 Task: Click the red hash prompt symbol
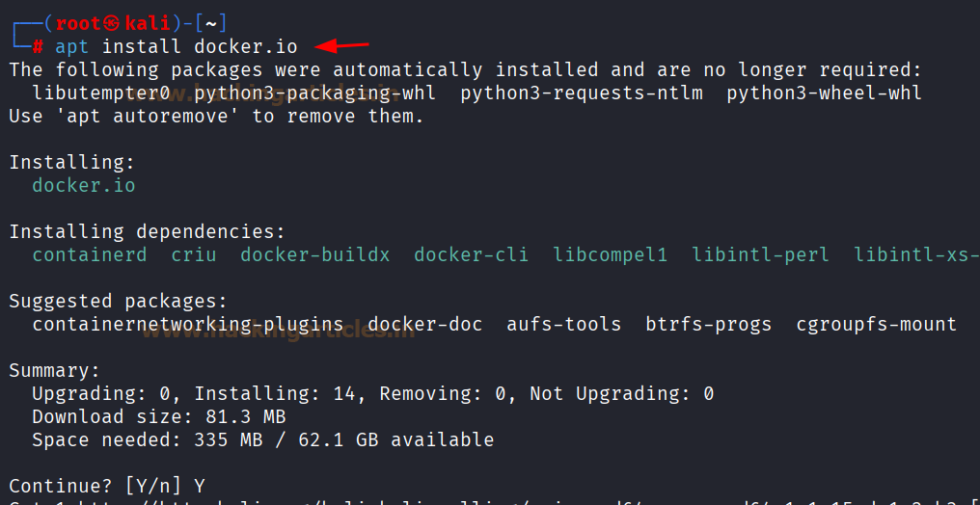pyautogui.click(x=38, y=47)
